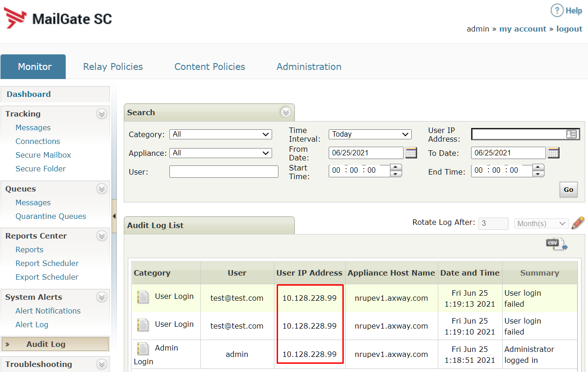Viewport: 588px width, 372px height.
Task: Click the Help question mark icon
Action: click(556, 11)
